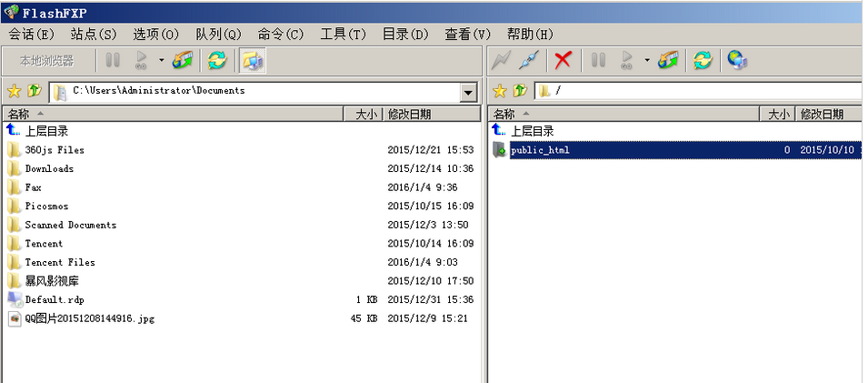The image size is (868, 383).
Task: Select 上层目录 in the local pane
Action: tap(46, 131)
